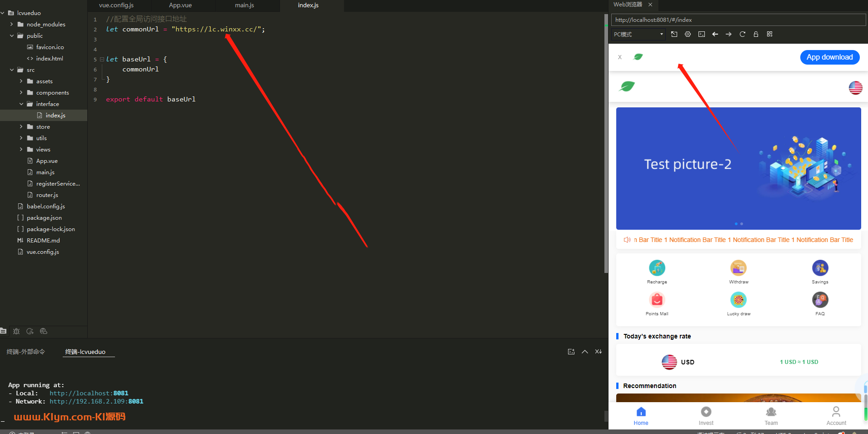Switch to 终端-外部命令 terminal tab

click(x=26, y=352)
